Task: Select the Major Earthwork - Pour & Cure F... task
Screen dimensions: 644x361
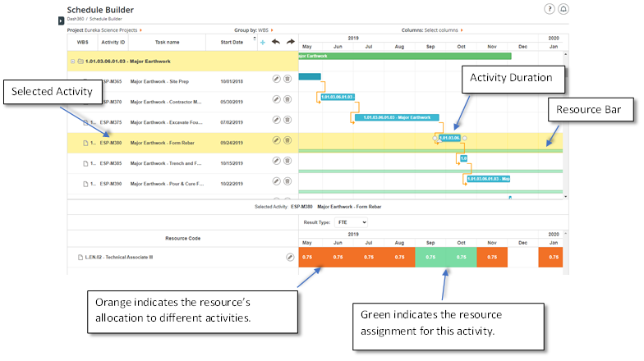Action: coord(168,184)
